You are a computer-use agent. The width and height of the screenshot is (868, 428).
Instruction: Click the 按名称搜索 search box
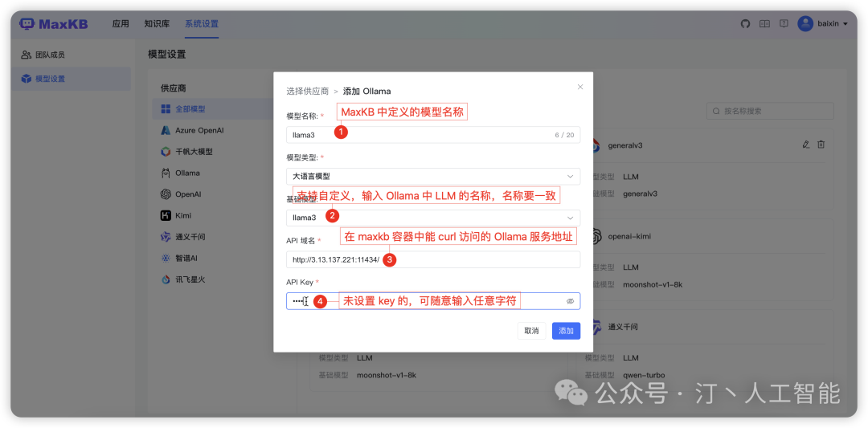point(771,111)
